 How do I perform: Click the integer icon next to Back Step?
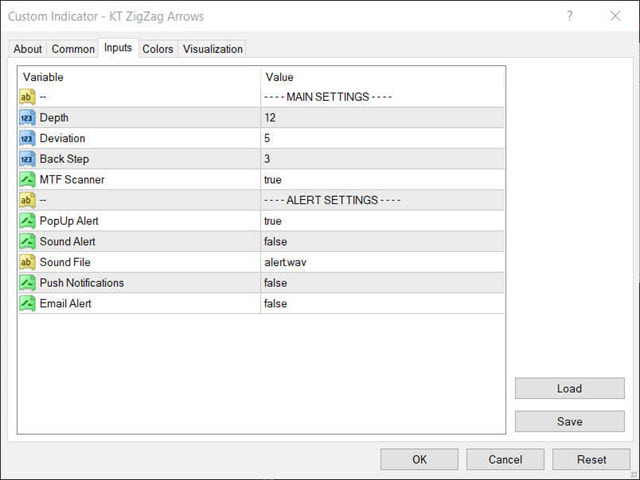27,159
